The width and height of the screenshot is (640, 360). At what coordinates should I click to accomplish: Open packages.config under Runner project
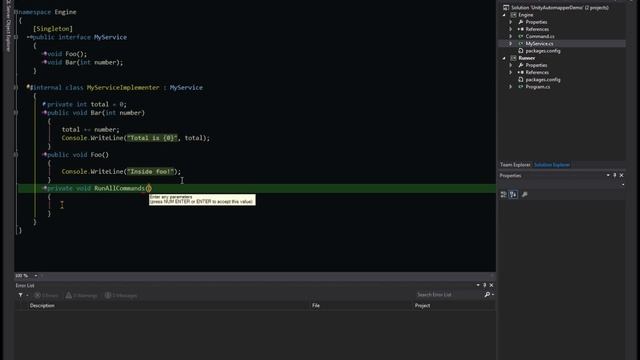coord(543,80)
